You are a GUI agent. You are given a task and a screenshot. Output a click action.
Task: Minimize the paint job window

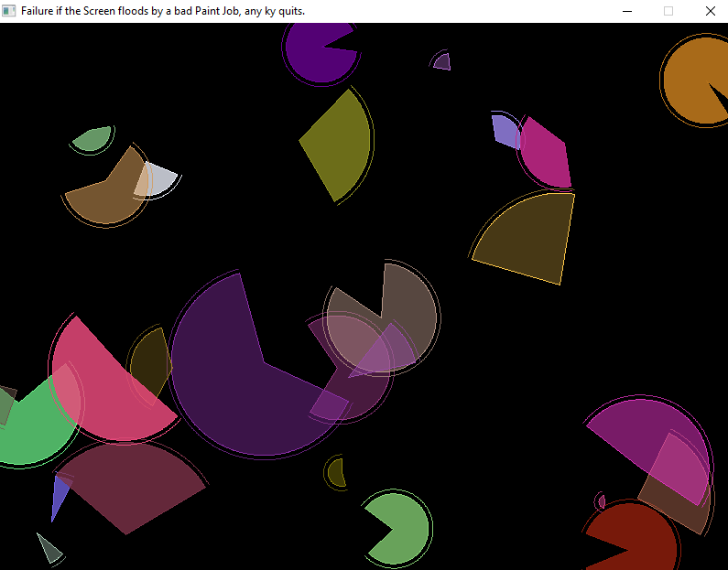pyautogui.click(x=627, y=11)
